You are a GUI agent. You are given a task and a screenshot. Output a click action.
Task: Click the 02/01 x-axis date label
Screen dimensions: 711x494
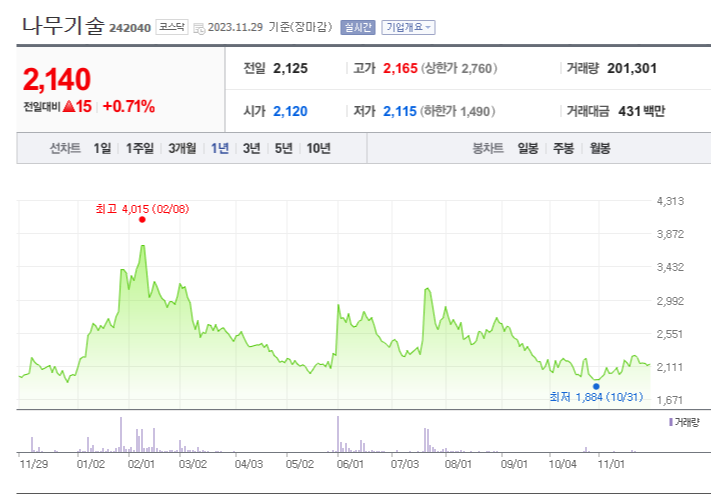pyautogui.click(x=141, y=465)
